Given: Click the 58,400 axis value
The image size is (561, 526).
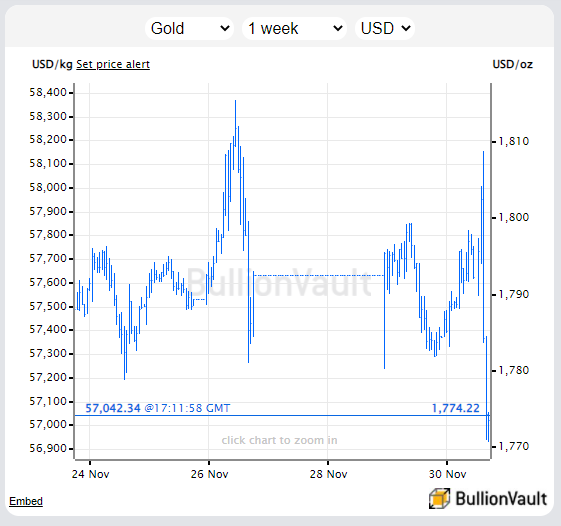Looking at the screenshot, I should coord(48,93).
